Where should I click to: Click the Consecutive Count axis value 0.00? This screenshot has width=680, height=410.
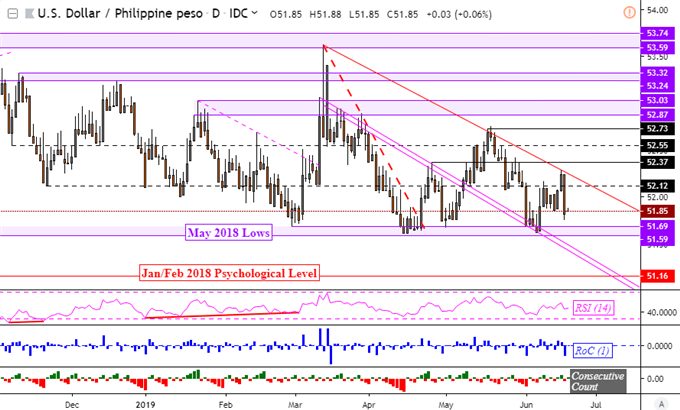tap(655, 379)
